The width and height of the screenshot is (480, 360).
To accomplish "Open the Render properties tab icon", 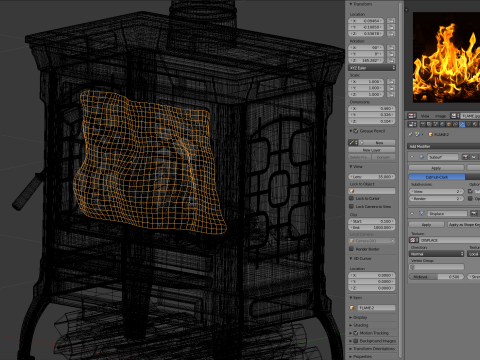I will (423, 124).
